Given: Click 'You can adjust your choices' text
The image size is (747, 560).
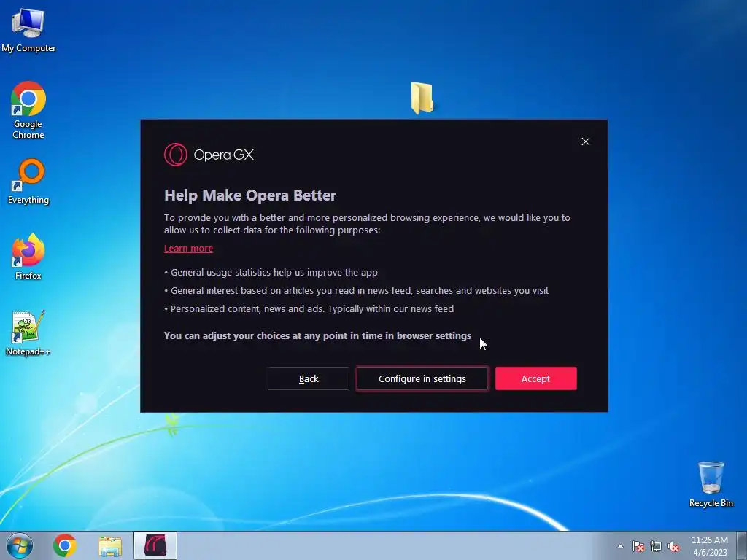Looking at the screenshot, I should 317,335.
